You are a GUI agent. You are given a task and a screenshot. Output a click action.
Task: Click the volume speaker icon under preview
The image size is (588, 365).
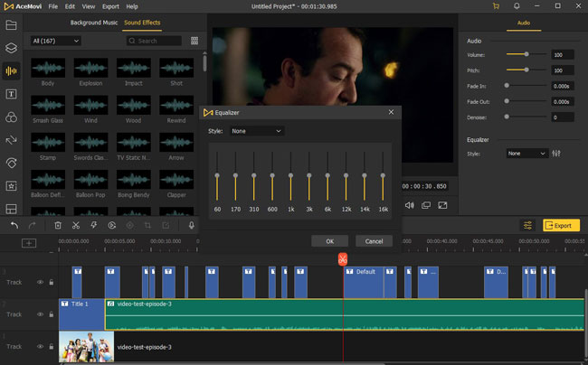pyautogui.click(x=410, y=205)
